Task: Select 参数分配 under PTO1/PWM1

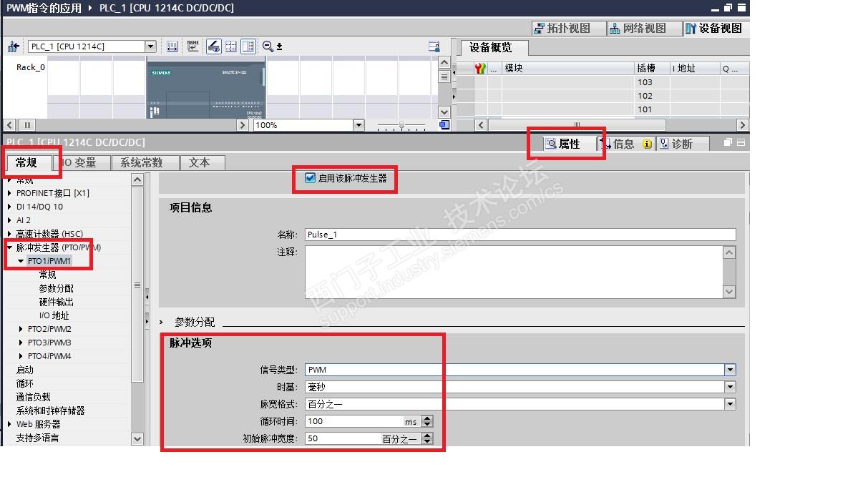Action: click(57, 288)
